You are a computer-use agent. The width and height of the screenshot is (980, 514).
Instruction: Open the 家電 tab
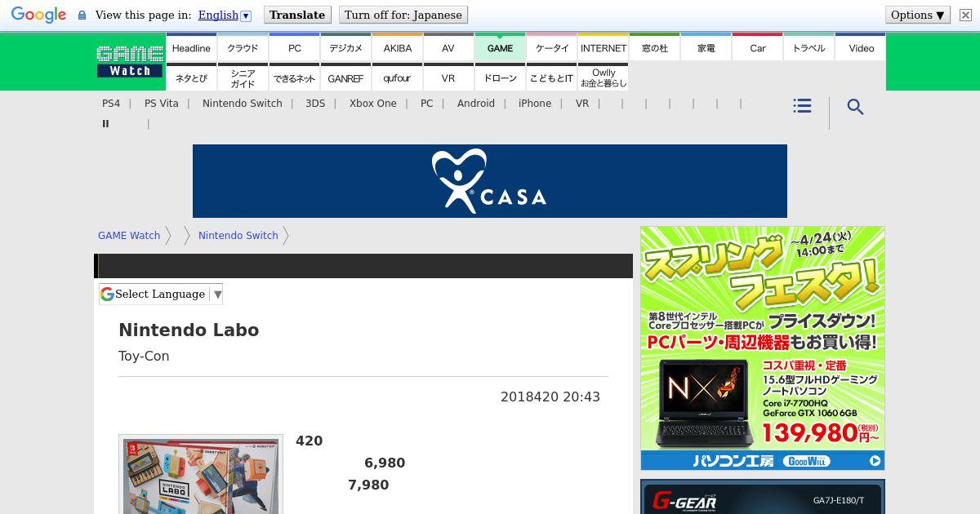point(706,48)
